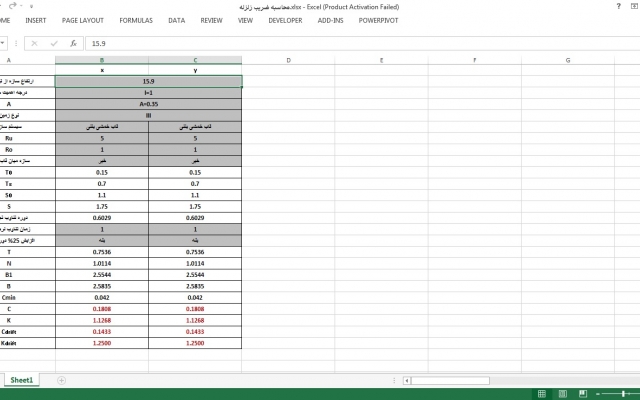Select the merged cell showing III

tap(149, 116)
